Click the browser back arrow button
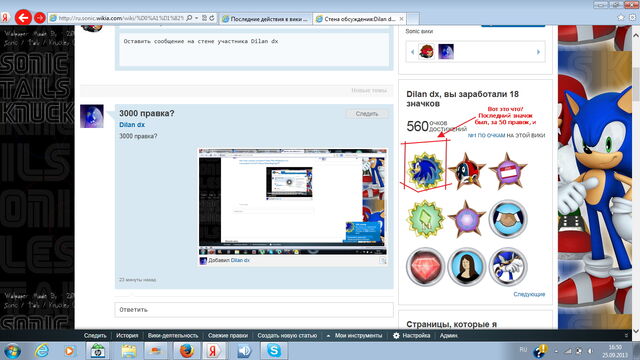The height and width of the screenshot is (360, 640). pos(23,18)
